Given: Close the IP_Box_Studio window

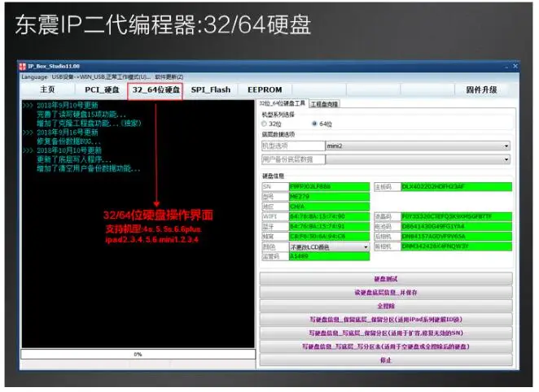Looking at the screenshot, I should coord(515,66).
